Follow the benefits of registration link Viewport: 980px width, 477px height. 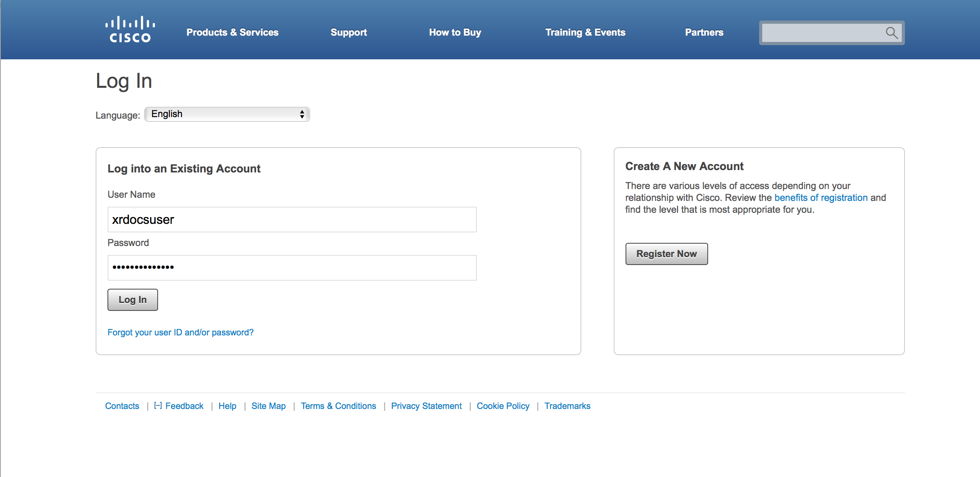click(x=821, y=198)
